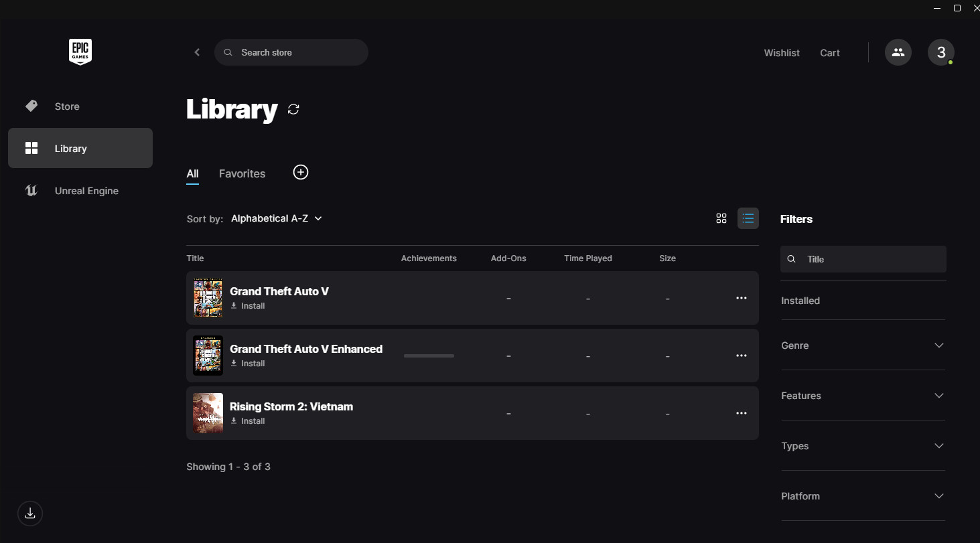Switch to list view layout

point(748,218)
